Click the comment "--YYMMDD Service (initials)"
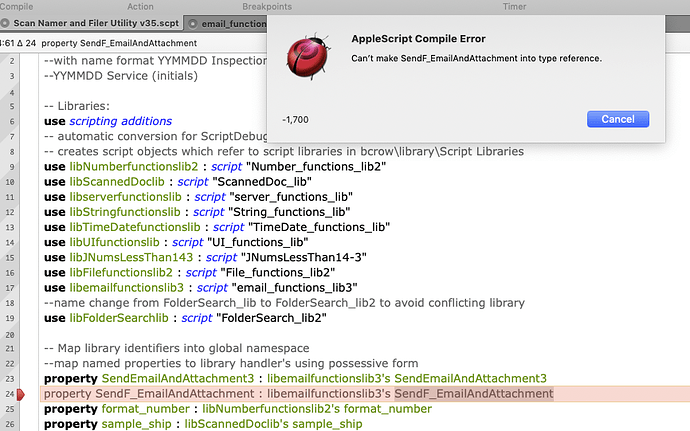690x431 pixels. click(x=121, y=76)
